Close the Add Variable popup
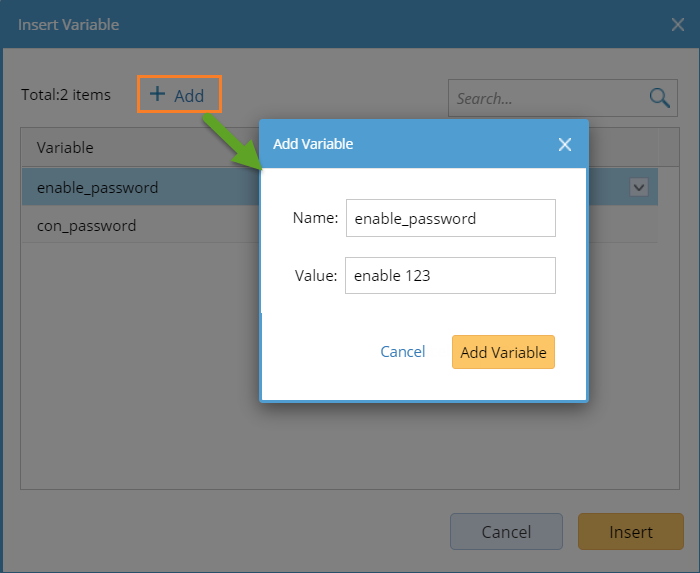Viewport: 700px width, 573px height. [565, 144]
